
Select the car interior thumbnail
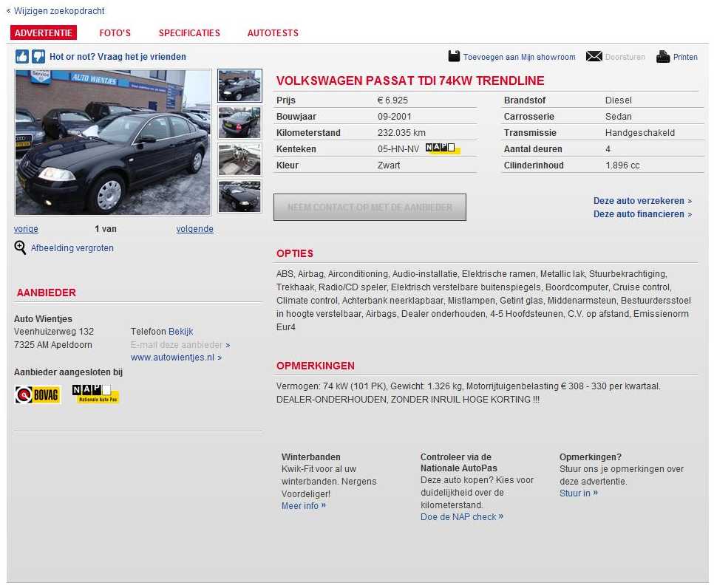pos(239,160)
